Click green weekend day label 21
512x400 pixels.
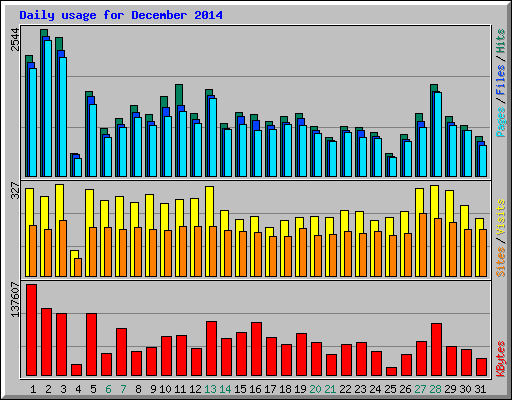pos(330,389)
